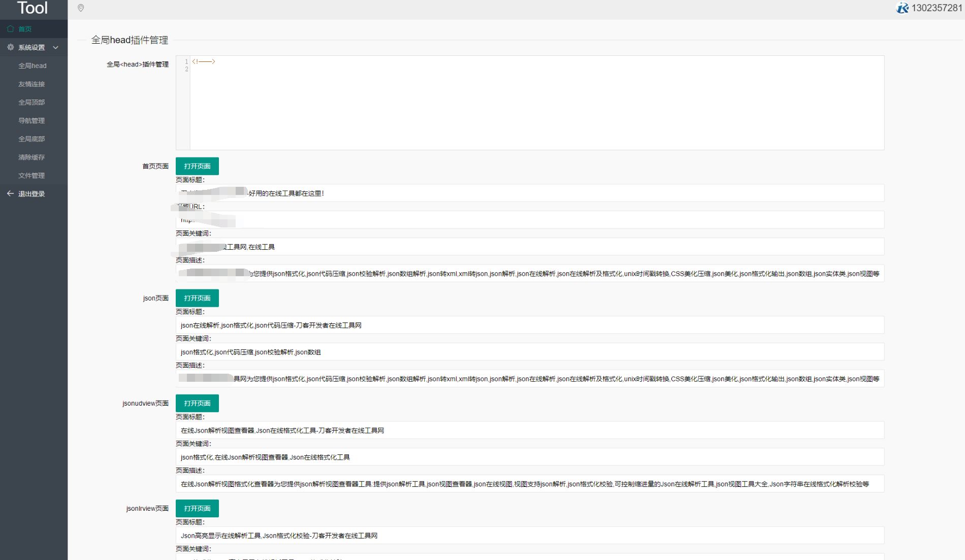This screenshot has height=560, width=965.
Task: Select 全局底部 in the sidebar
Action: (x=31, y=139)
